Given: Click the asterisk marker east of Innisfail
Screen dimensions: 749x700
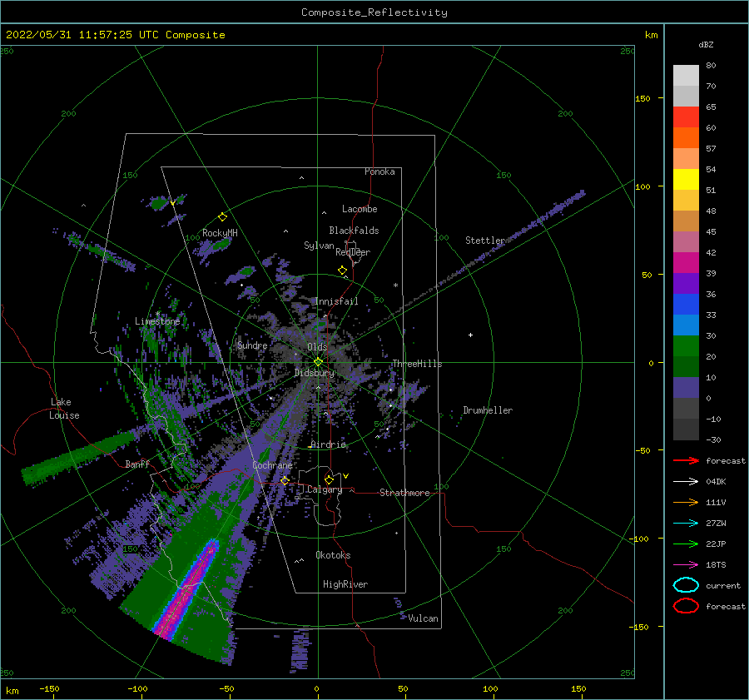Looking at the screenshot, I should 395,285.
